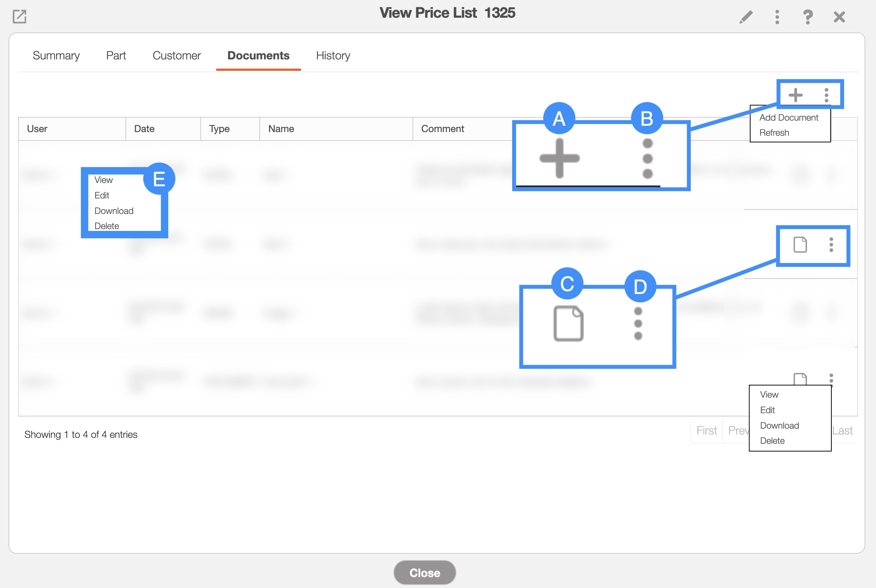This screenshot has height=588, width=876.
Task: Select Download in bottom-right context menu
Action: (779, 426)
